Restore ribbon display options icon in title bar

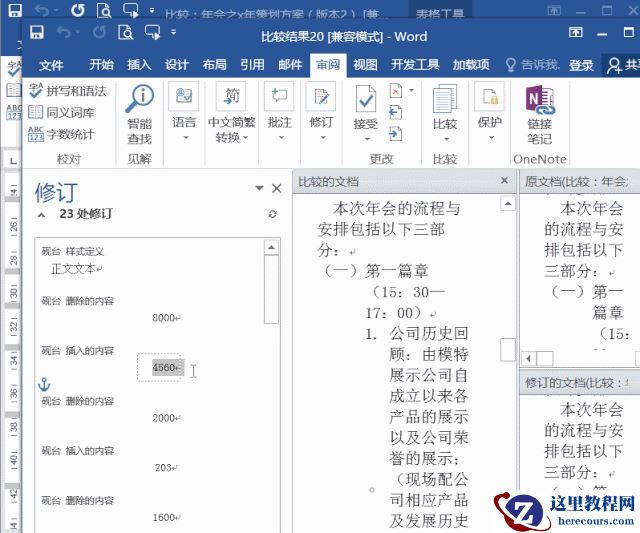576,32
